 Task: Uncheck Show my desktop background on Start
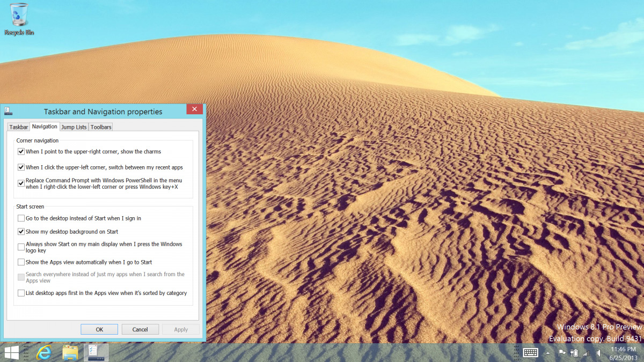click(x=21, y=232)
